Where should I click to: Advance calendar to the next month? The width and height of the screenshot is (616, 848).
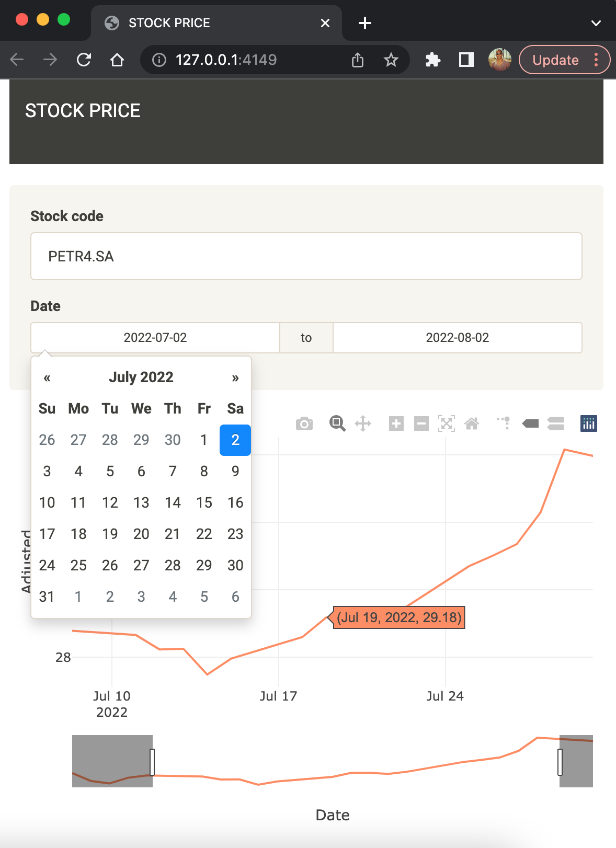(x=235, y=378)
